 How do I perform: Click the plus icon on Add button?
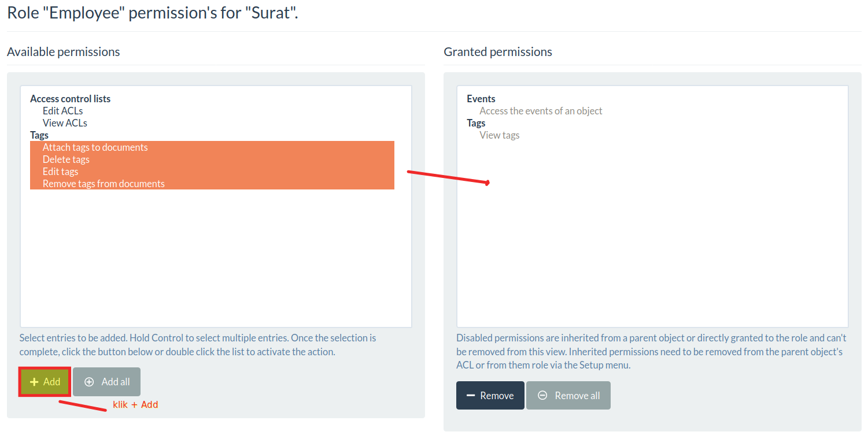(x=34, y=382)
